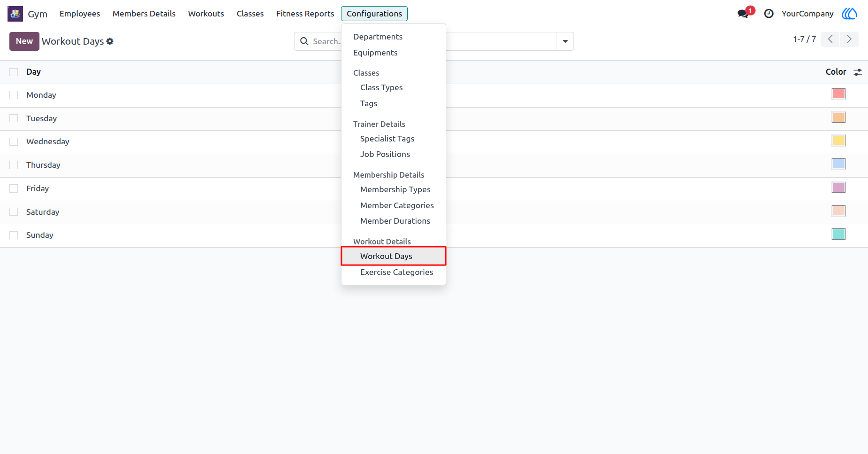
Task: Open the Configurations menu
Action: pos(374,14)
